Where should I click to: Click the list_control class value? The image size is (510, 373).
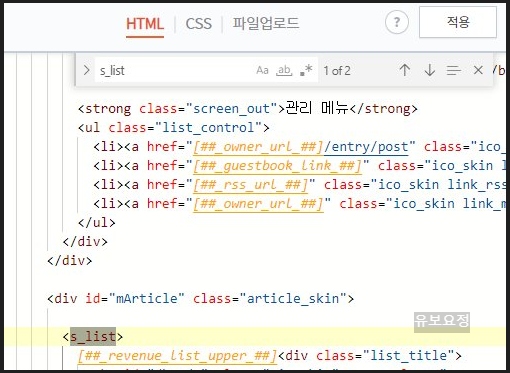coord(208,128)
